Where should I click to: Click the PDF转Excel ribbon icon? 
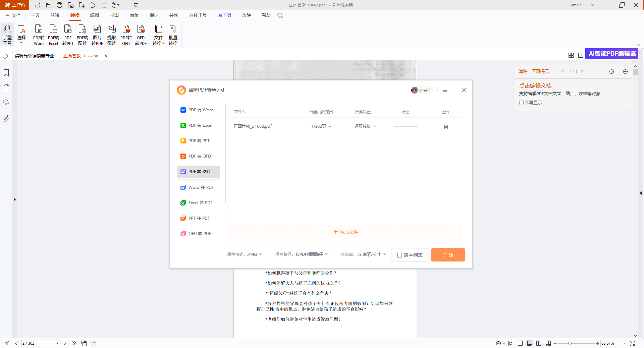(x=53, y=35)
